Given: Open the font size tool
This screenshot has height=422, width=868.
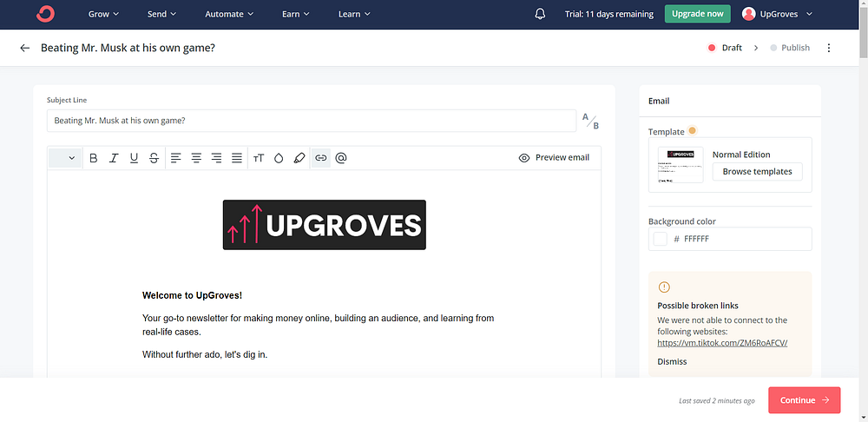Looking at the screenshot, I should click(x=259, y=158).
